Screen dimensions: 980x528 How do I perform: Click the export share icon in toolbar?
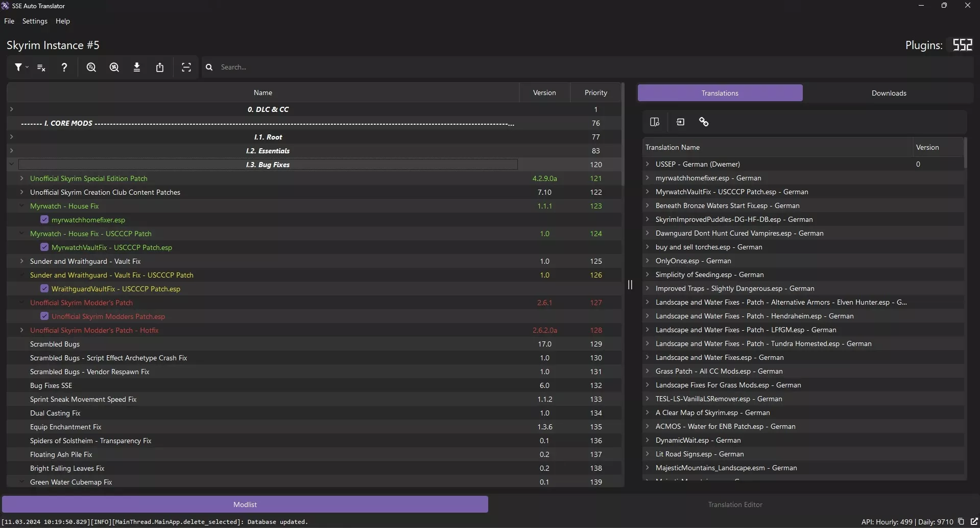point(160,67)
